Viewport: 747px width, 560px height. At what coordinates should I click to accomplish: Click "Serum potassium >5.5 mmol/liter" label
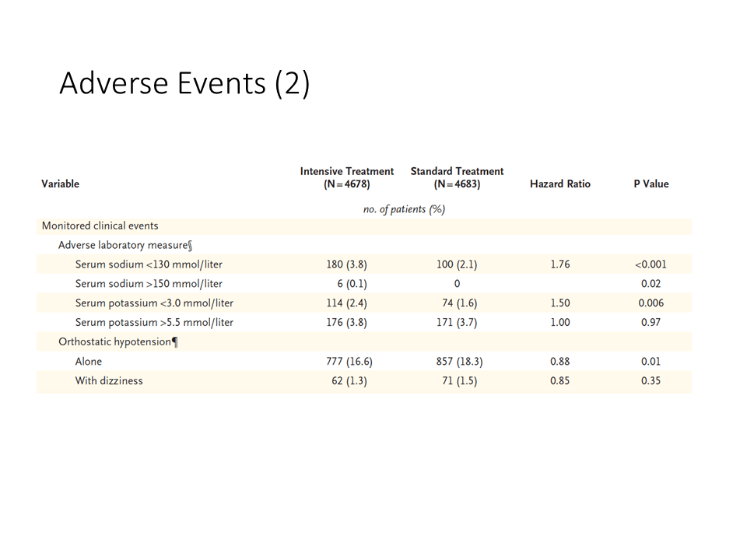(x=154, y=322)
